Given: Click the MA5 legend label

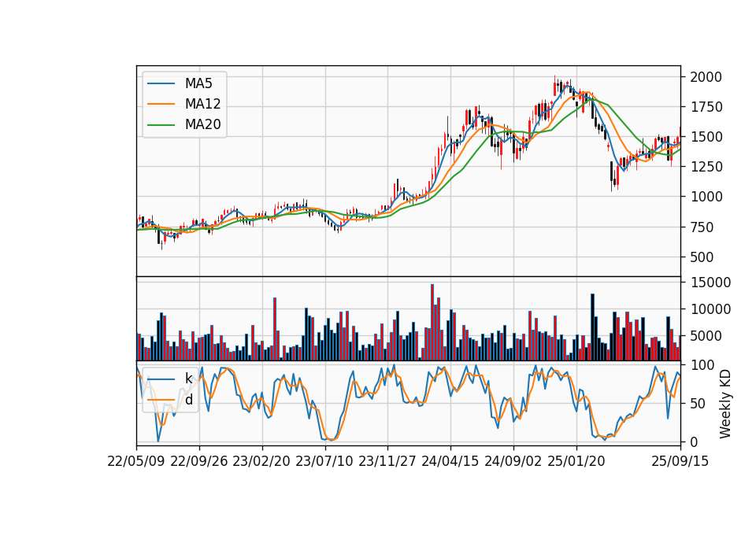Looking at the screenshot, I should [x=198, y=83].
